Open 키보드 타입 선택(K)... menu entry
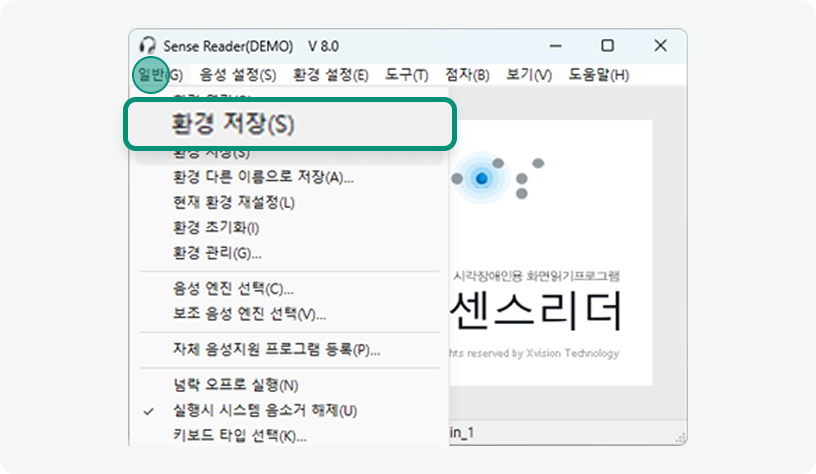Viewport: 816px width, 474px height. pos(289,436)
